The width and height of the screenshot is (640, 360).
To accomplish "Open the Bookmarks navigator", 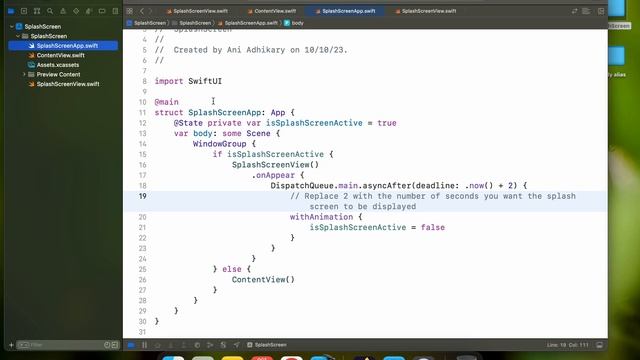I will tap(37, 11).
